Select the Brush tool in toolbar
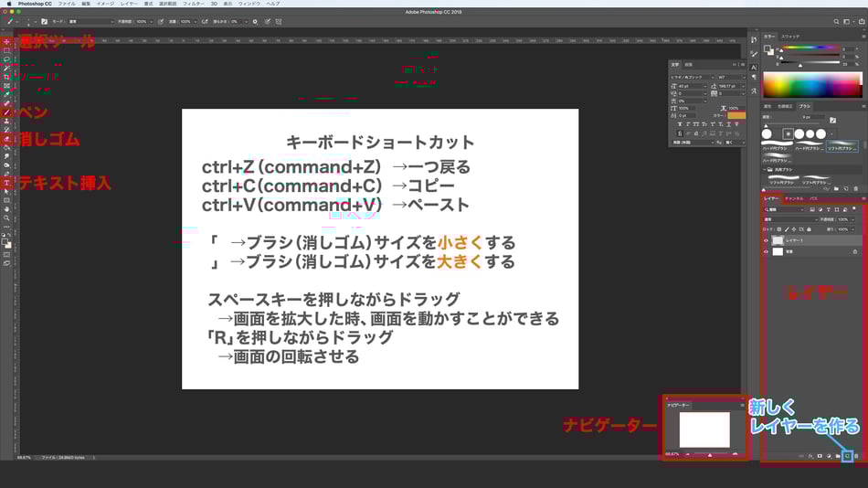 click(x=6, y=112)
